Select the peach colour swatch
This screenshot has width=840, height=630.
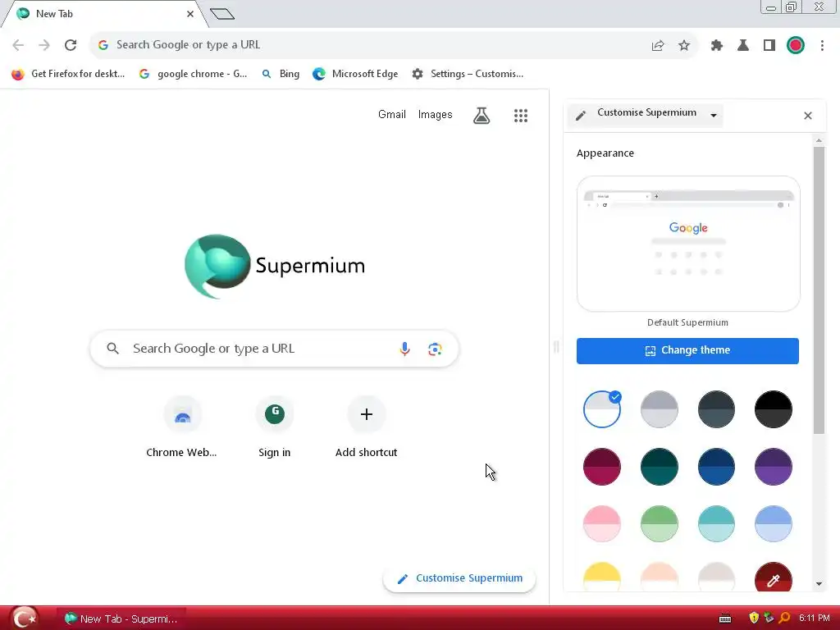click(x=659, y=577)
